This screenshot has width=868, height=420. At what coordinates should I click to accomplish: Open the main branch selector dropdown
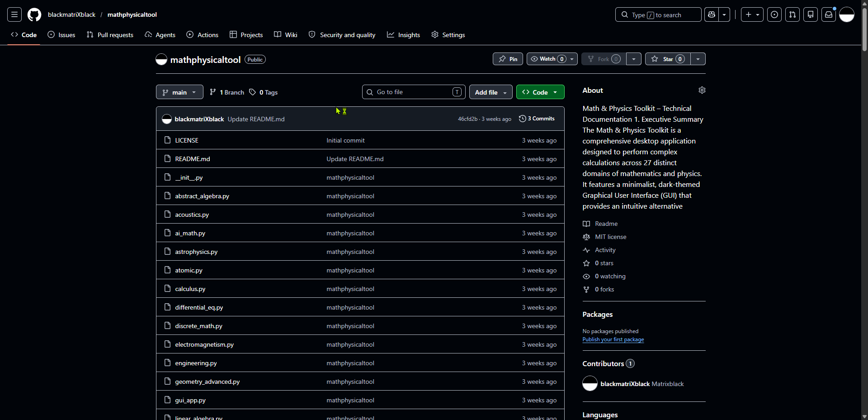179,92
